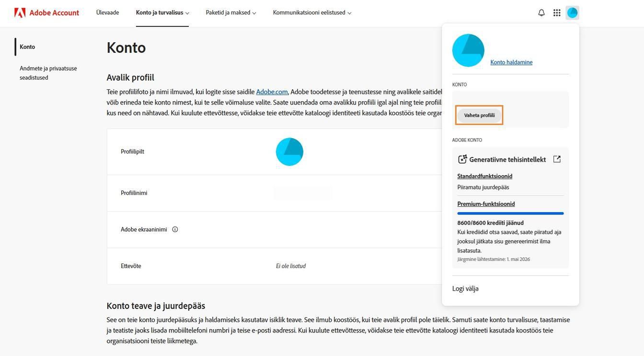Click the profile avatar in the header
This screenshot has width=644, height=356.
tap(572, 13)
